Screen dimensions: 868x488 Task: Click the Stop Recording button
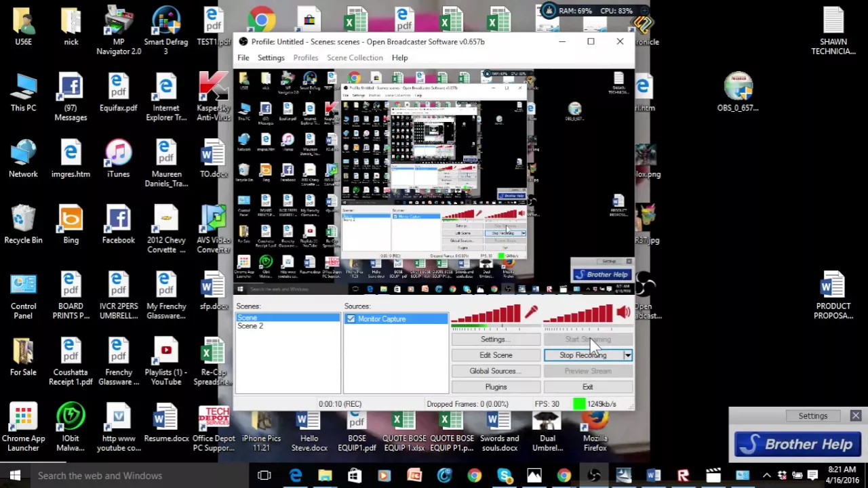coord(583,355)
